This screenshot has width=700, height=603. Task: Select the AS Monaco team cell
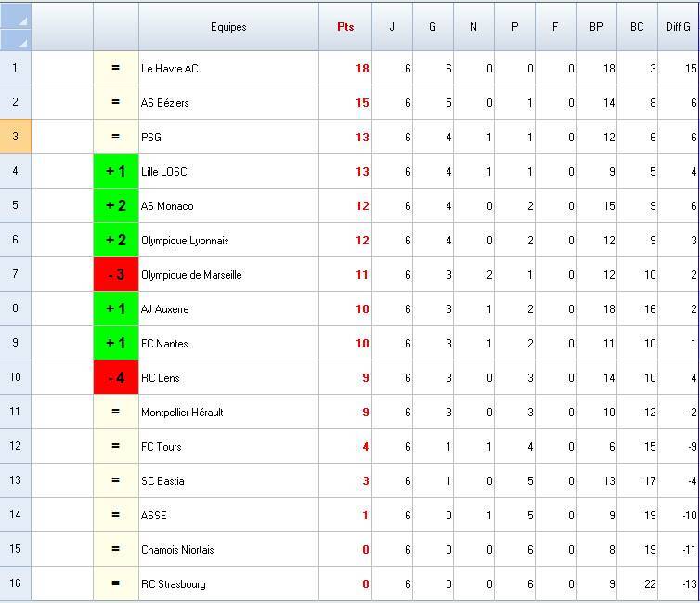pos(228,205)
